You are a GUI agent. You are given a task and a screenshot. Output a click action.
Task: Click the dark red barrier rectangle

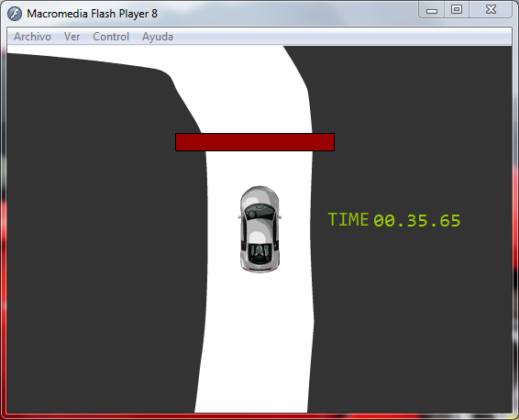(255, 142)
